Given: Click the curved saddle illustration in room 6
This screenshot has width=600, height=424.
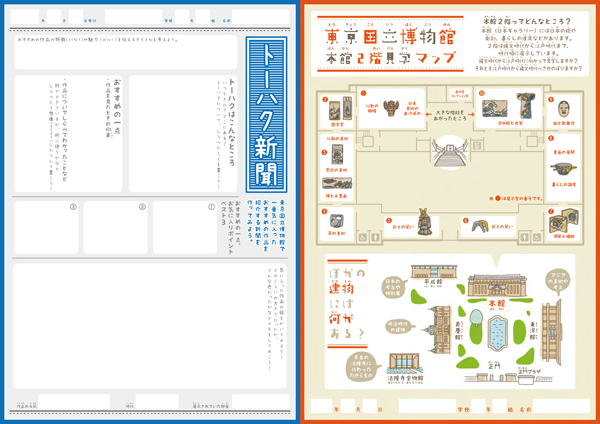Looking at the screenshot, I should [x=479, y=226].
